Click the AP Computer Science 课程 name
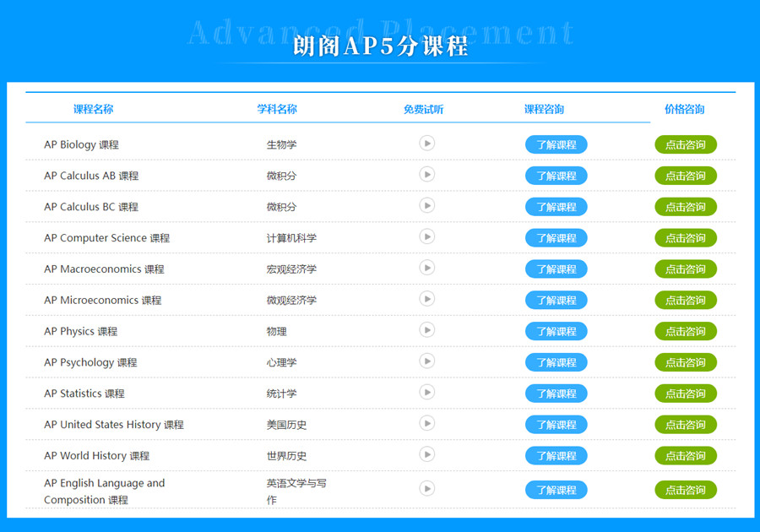 (x=106, y=238)
